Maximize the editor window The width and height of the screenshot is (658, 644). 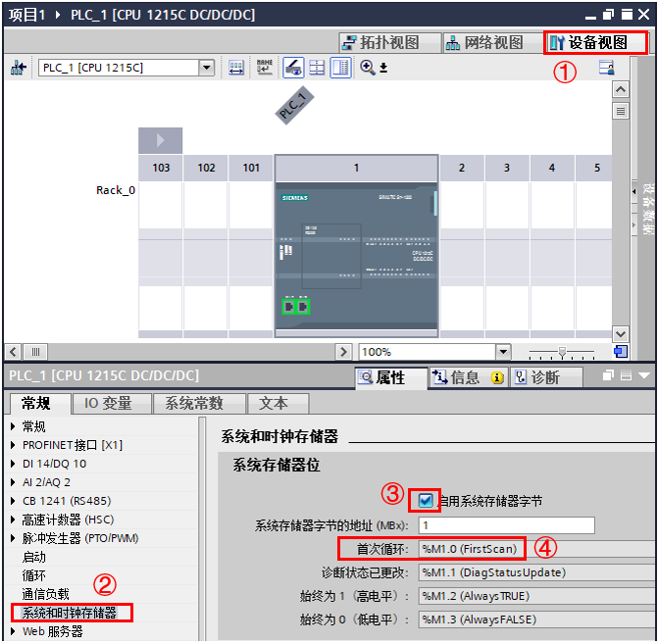tap(627, 15)
